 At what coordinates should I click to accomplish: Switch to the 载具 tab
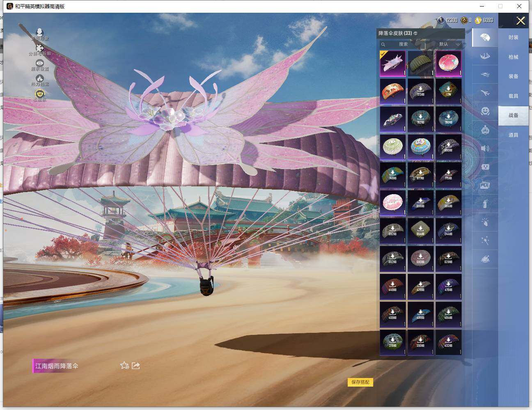click(513, 96)
